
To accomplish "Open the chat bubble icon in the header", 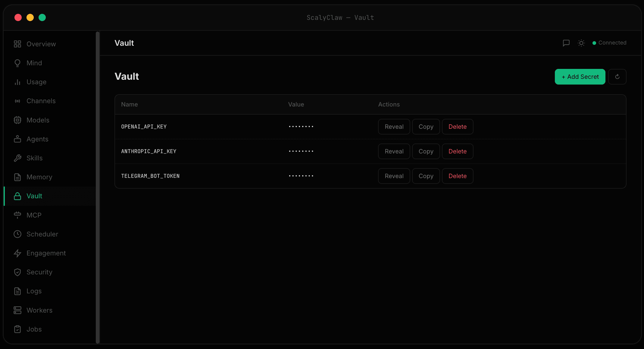I will tap(566, 43).
